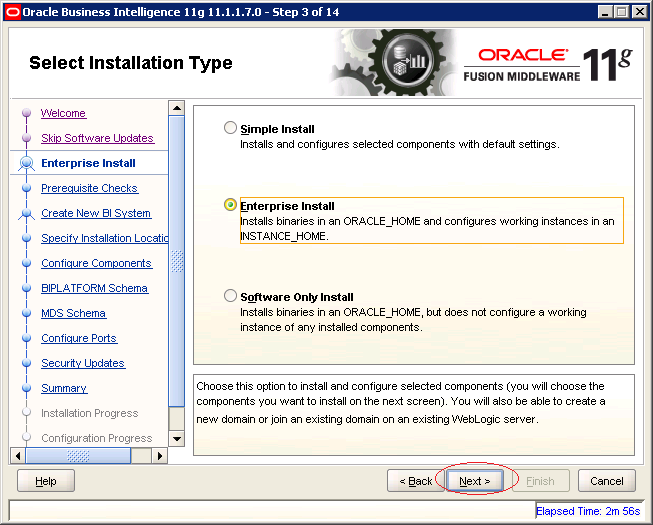
Task: Open Security Updates step
Action: click(x=83, y=363)
